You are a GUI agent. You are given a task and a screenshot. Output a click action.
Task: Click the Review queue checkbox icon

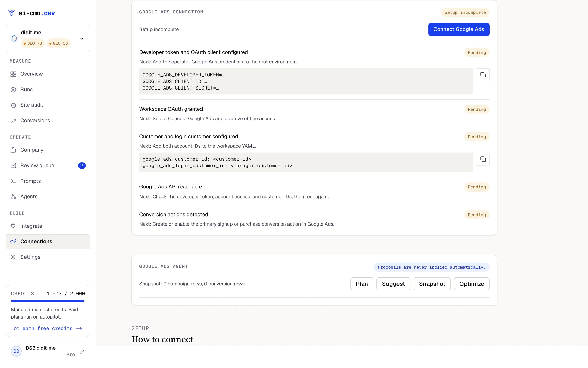[x=13, y=166]
